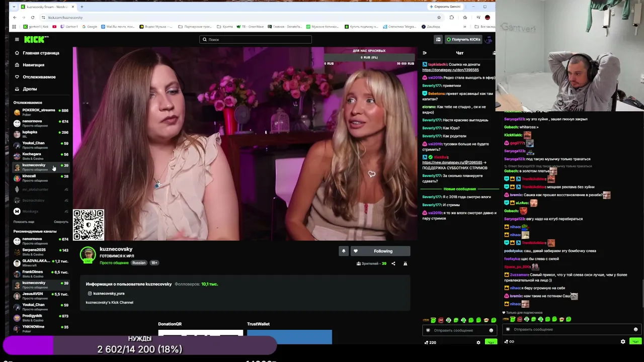Click the Russian language tag
644x362 pixels.
point(139,263)
